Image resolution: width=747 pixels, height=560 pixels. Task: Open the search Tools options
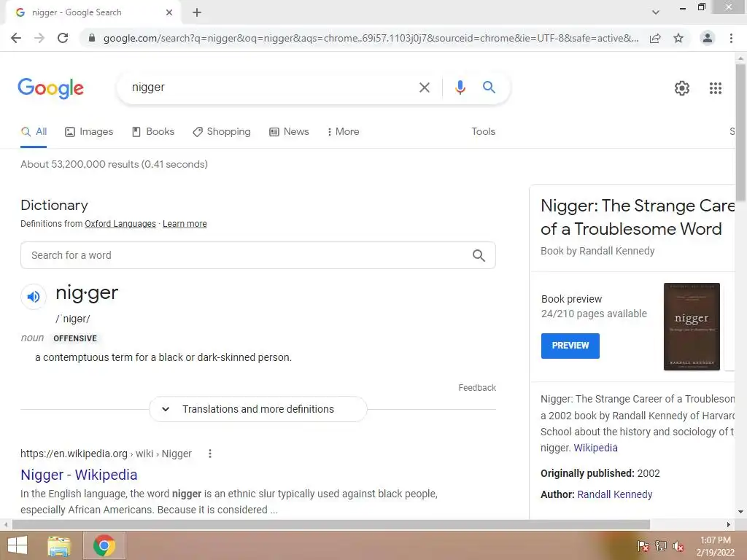(483, 132)
